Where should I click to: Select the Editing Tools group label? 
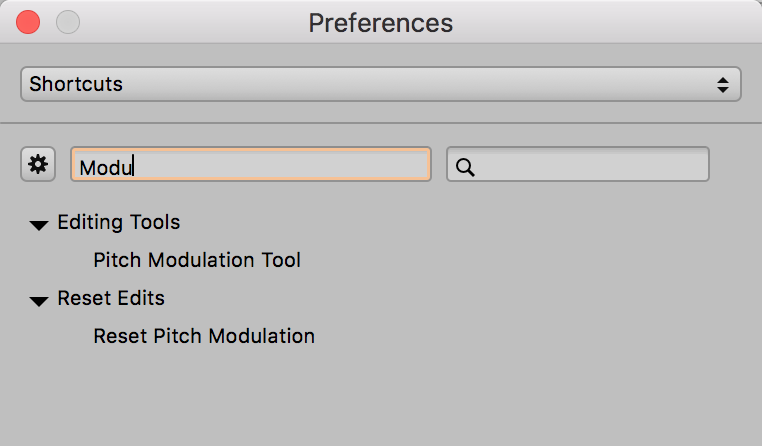point(119,222)
